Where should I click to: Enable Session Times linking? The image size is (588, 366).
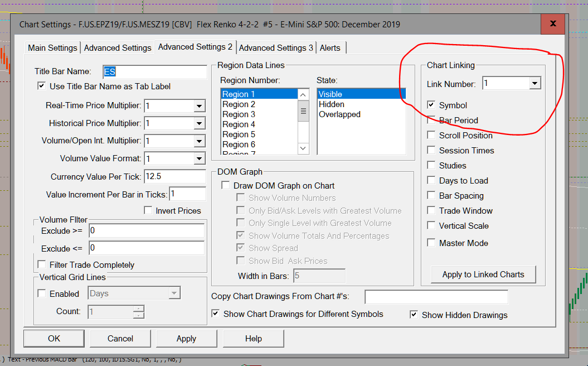pyautogui.click(x=431, y=150)
